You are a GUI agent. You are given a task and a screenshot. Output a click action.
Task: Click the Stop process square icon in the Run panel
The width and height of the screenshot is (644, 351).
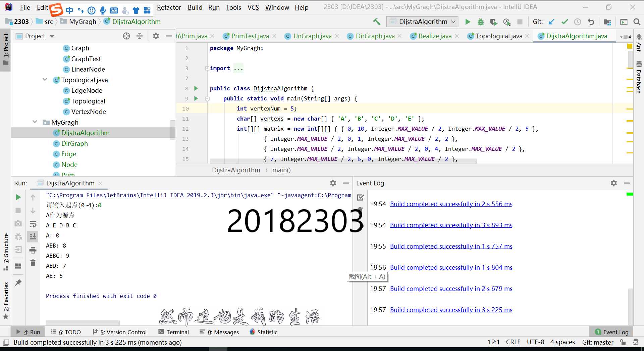(18, 210)
